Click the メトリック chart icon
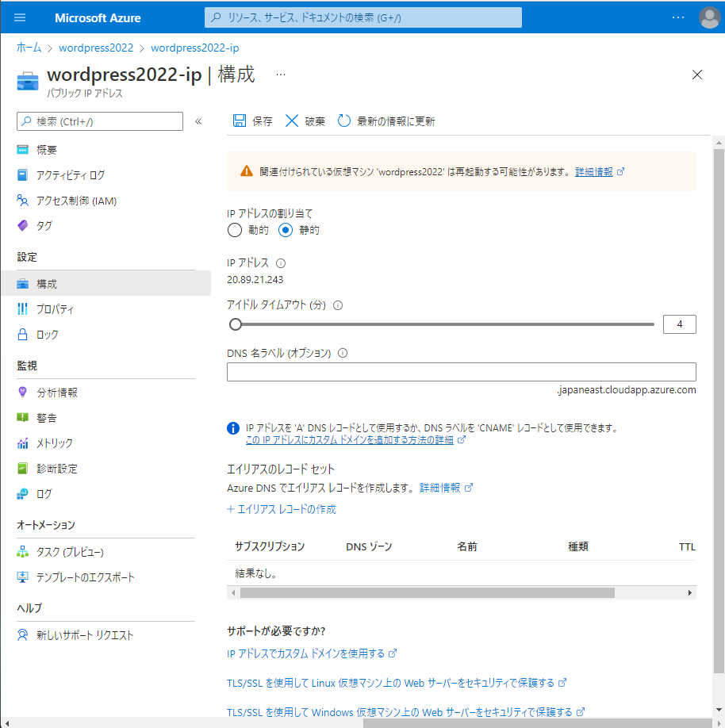This screenshot has width=725, height=728. (x=22, y=443)
